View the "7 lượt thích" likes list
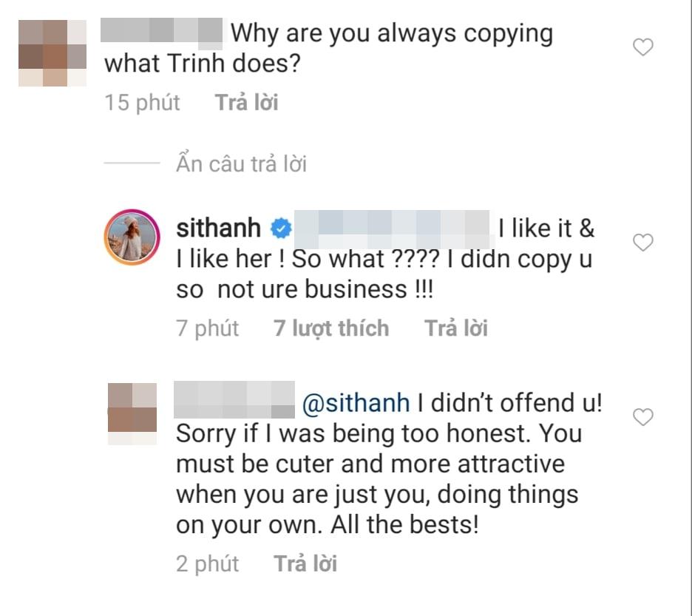 331,328
